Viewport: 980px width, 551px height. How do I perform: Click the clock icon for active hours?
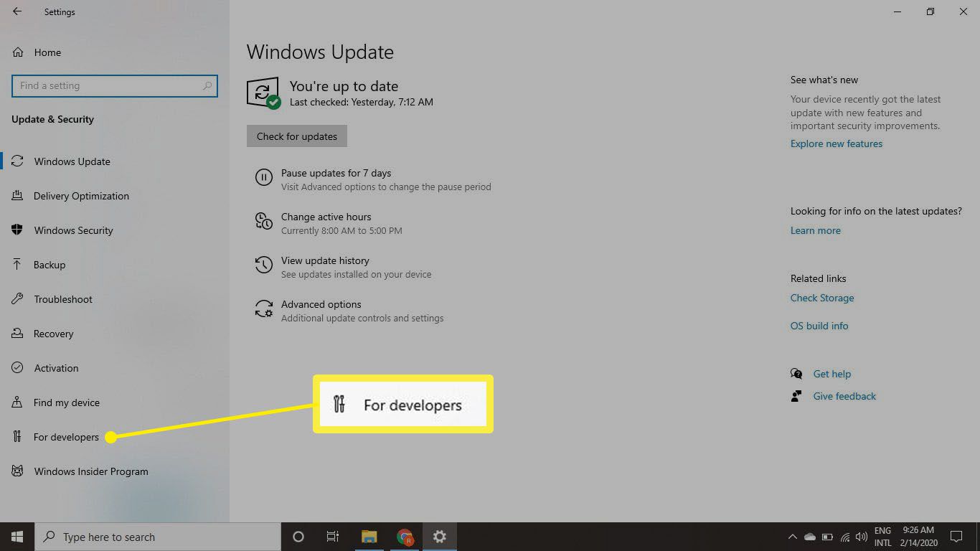coord(263,221)
